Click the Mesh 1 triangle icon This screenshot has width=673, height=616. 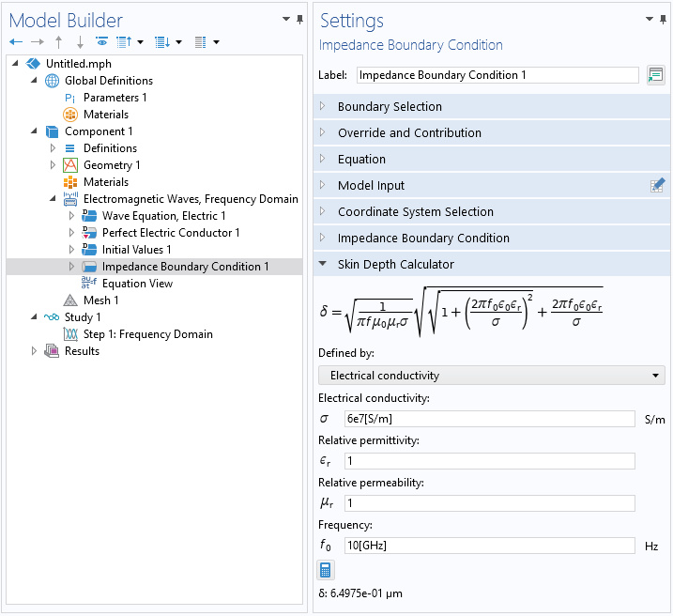[70, 300]
